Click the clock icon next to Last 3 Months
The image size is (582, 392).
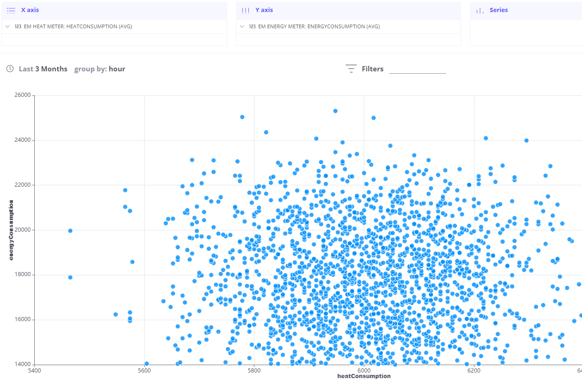pyautogui.click(x=10, y=69)
